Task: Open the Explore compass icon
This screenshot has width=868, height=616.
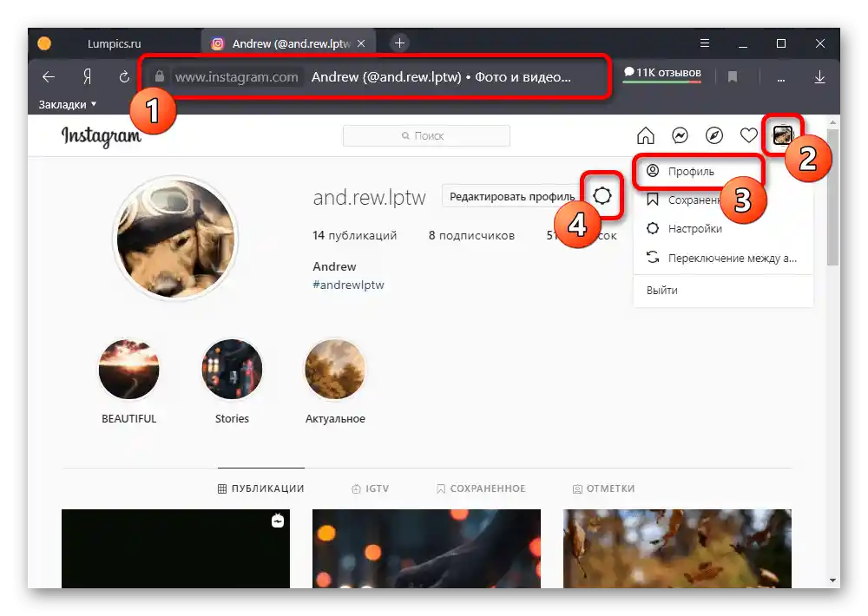Action: pyautogui.click(x=714, y=135)
